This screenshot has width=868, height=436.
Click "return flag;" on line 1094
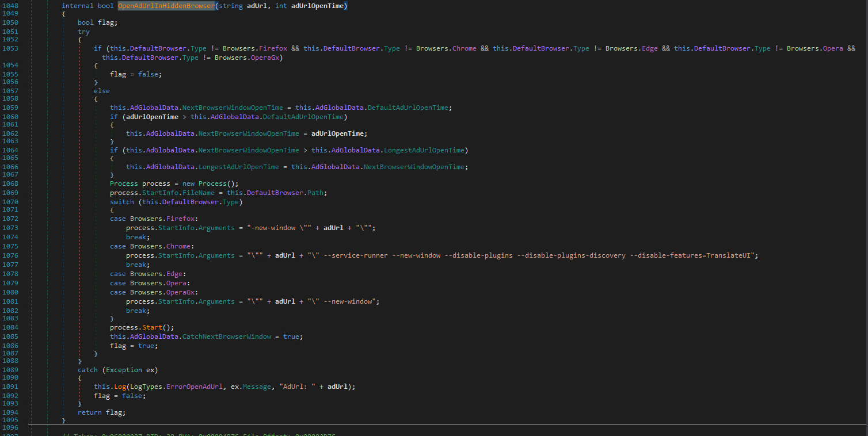tap(102, 412)
